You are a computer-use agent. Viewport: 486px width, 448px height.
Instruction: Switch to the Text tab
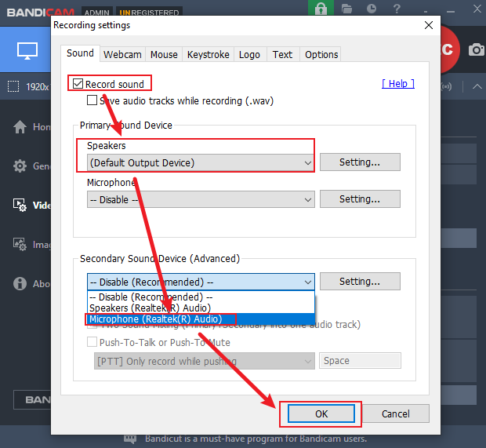[x=282, y=55]
